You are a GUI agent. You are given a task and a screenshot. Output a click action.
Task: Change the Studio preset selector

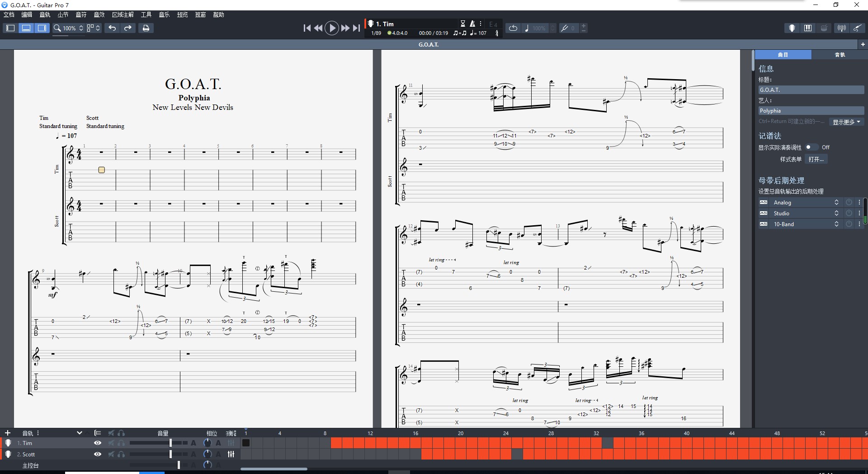point(836,213)
